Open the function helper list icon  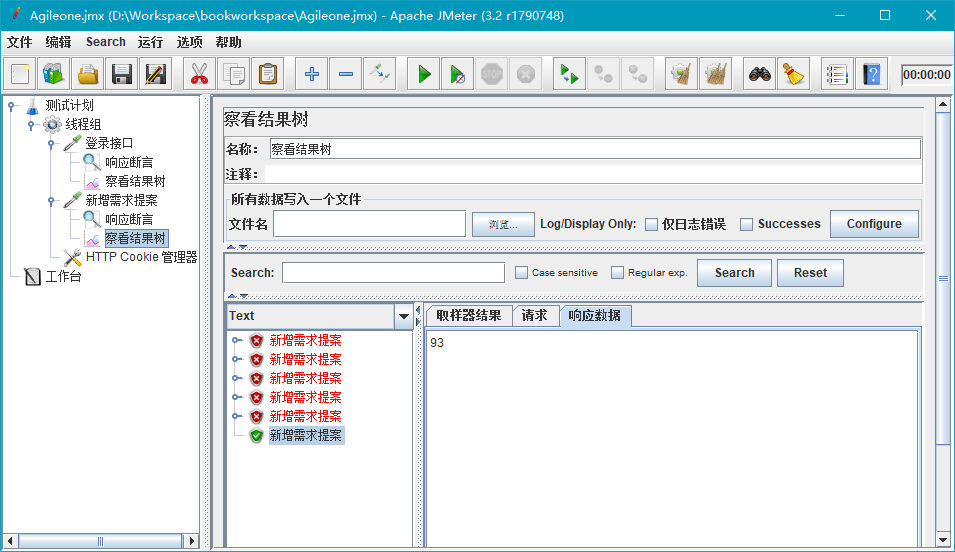coord(837,74)
